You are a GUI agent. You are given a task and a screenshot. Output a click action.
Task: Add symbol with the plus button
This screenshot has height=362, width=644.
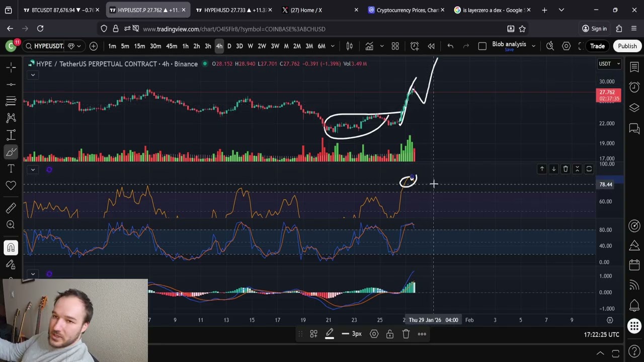(94, 46)
